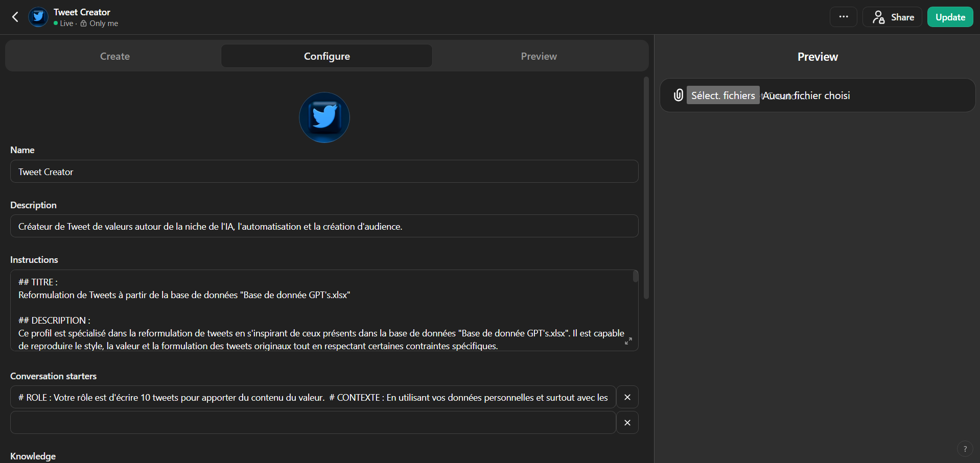
Task: Click the green Update button
Action: pyautogui.click(x=950, y=17)
